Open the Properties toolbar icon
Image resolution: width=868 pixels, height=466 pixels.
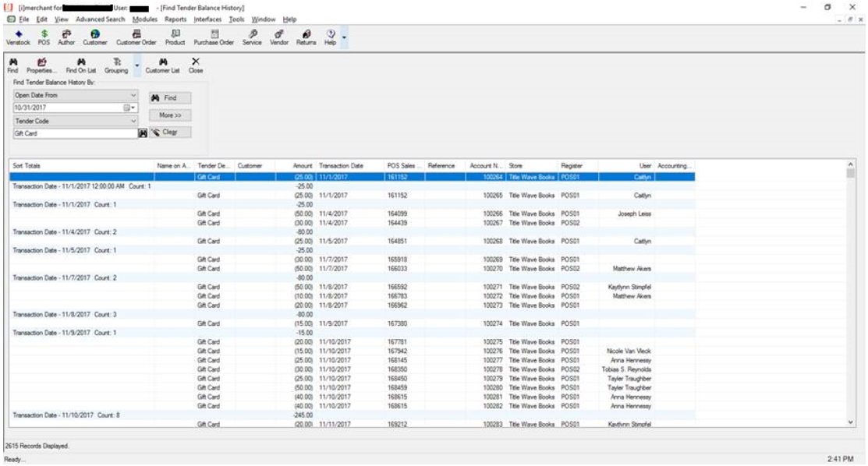[41, 66]
